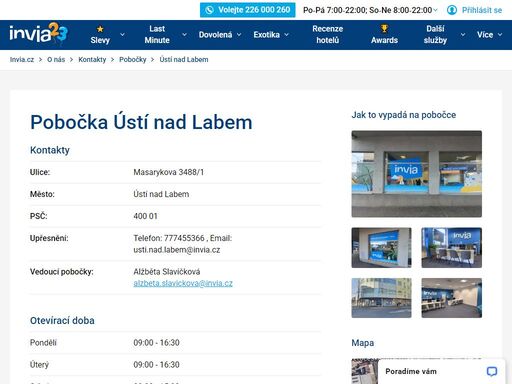Screen dimensions: 512x384
Task: Expand the Dovolená menu chevron
Action: click(239, 34)
